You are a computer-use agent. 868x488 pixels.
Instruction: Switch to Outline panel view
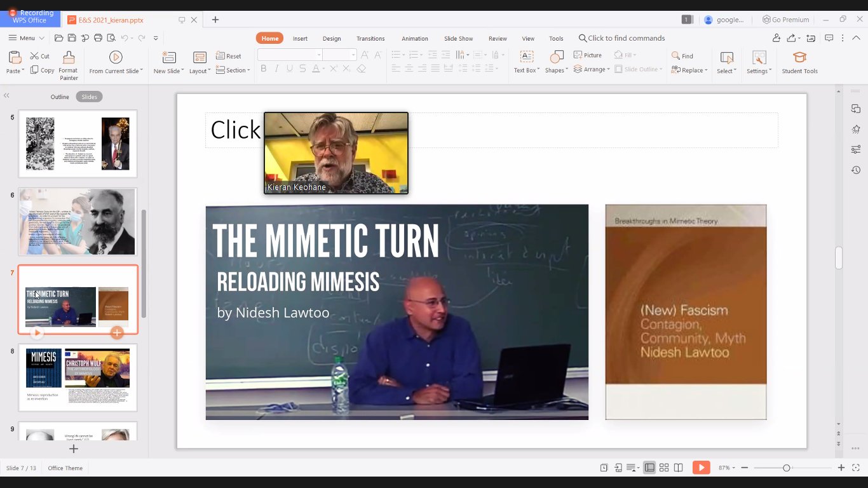pyautogui.click(x=60, y=97)
